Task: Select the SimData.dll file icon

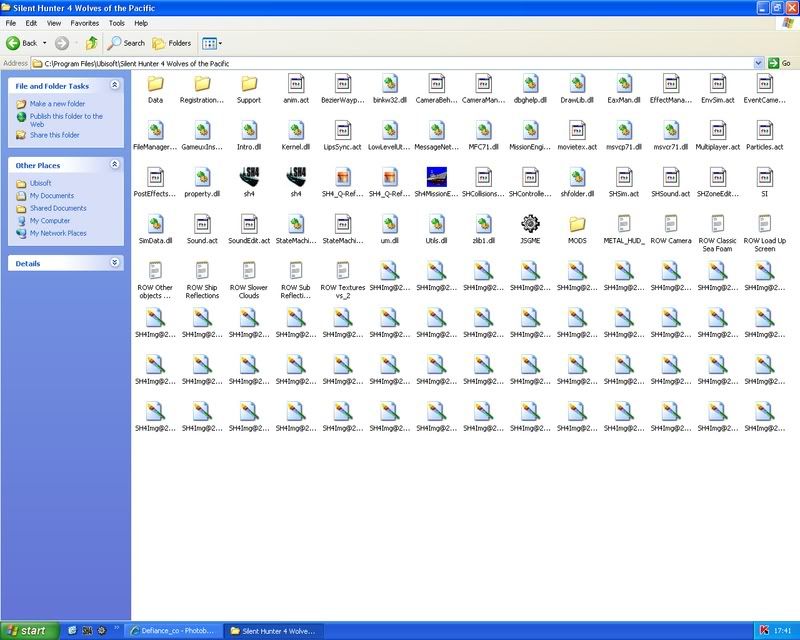Action: point(155,224)
